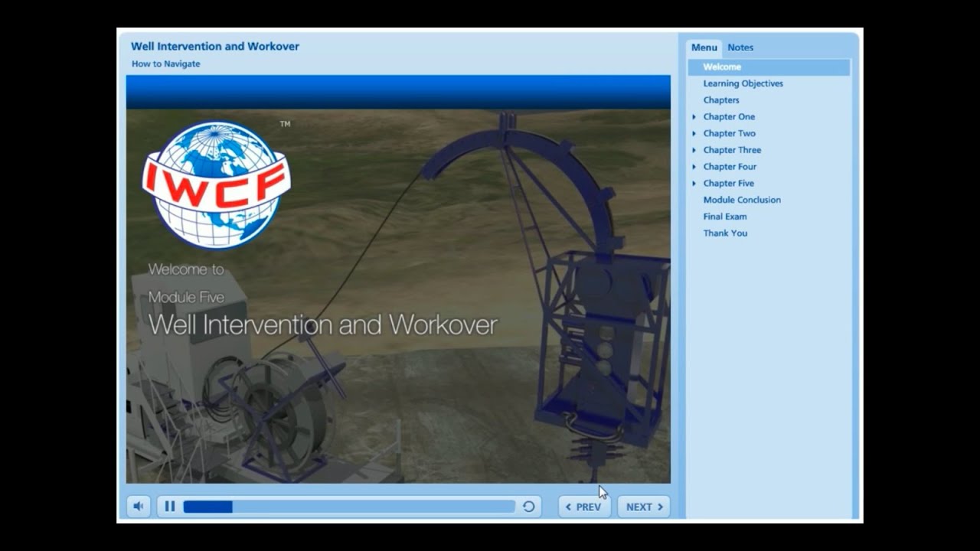
Task: Open Chapter One label
Action: 729,117
